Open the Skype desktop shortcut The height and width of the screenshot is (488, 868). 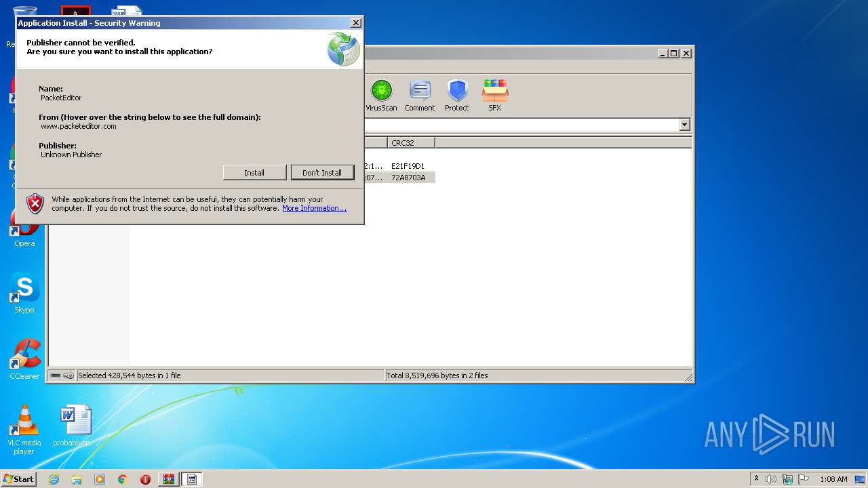click(x=24, y=293)
